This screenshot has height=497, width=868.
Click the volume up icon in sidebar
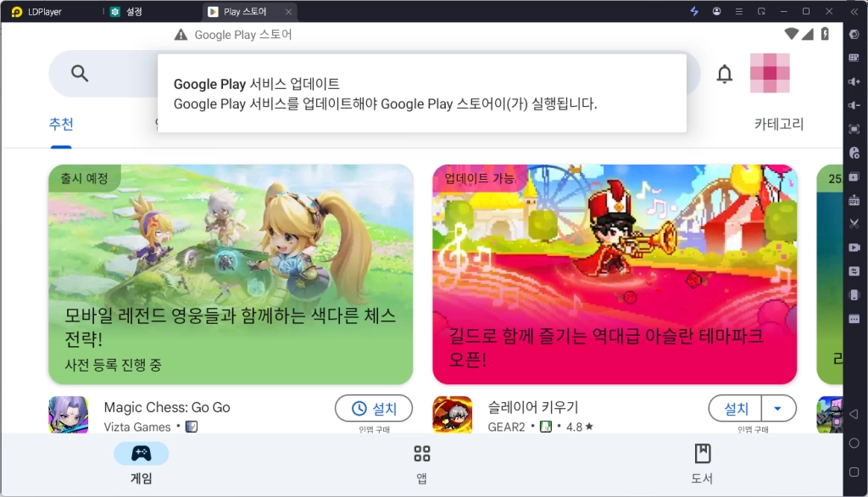coord(854,81)
